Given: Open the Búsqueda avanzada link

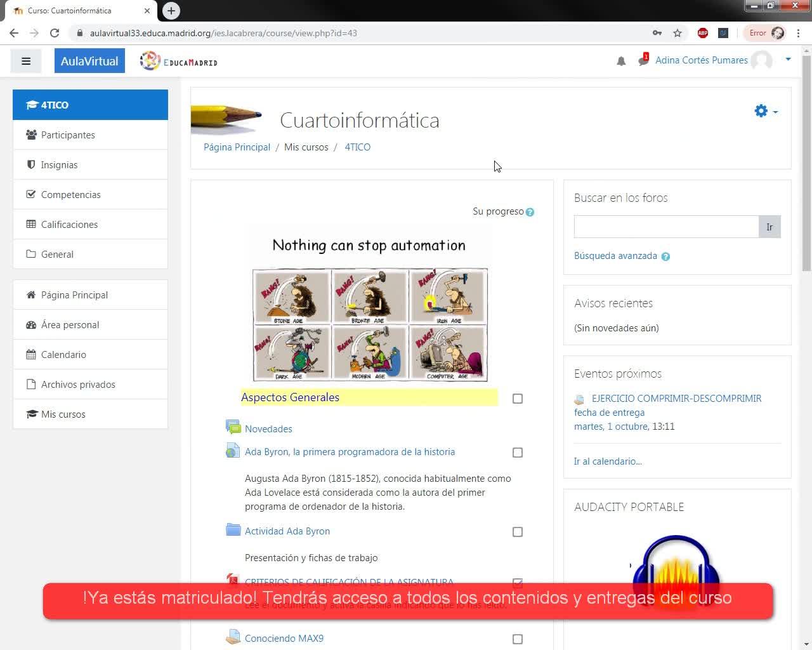Looking at the screenshot, I should 615,256.
